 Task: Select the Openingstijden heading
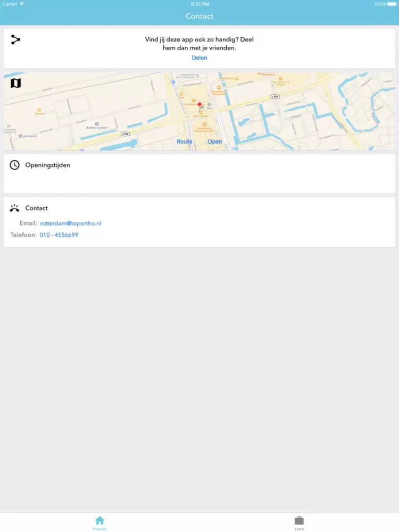click(47, 165)
